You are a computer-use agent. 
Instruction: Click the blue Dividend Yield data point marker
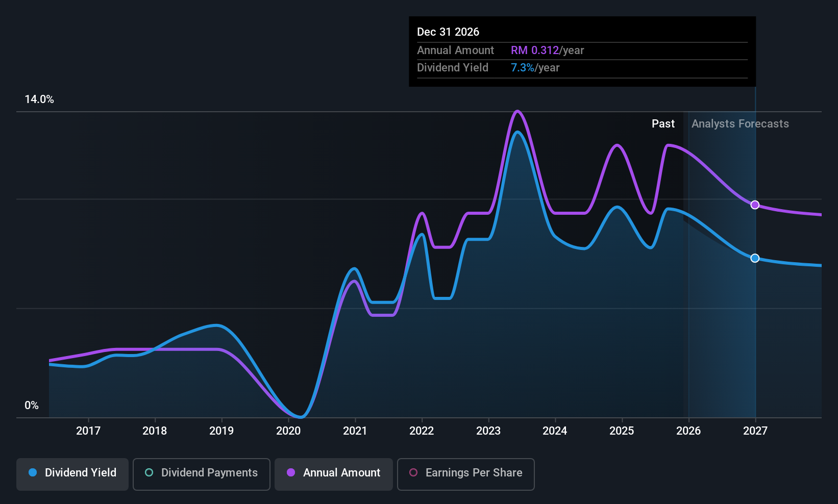click(x=755, y=258)
